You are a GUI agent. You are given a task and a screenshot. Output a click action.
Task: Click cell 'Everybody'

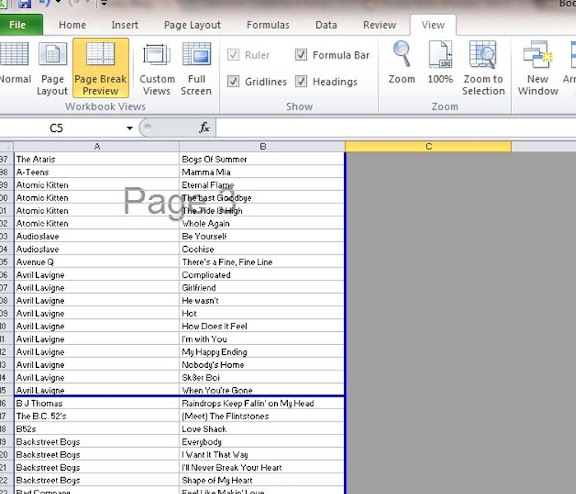(x=262, y=442)
